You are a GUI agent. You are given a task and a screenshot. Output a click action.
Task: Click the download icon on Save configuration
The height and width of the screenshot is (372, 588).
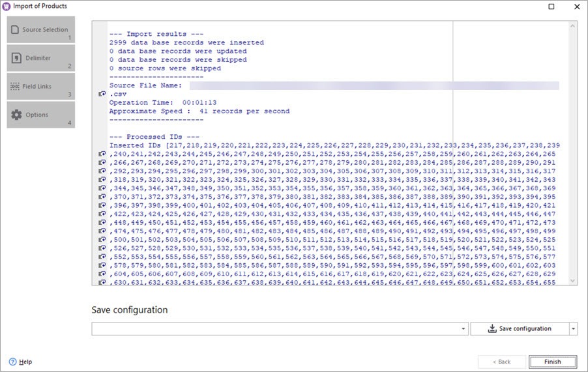(492, 329)
